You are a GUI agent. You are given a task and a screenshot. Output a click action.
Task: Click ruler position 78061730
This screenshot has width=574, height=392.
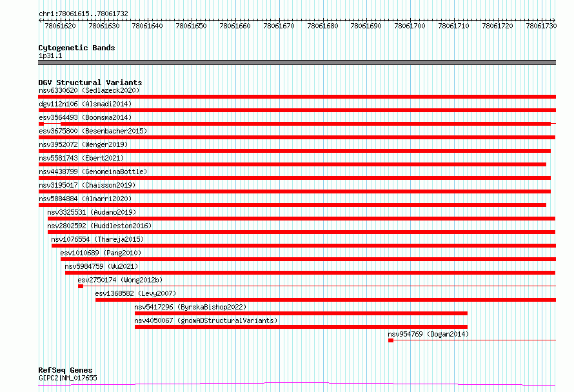point(541,26)
